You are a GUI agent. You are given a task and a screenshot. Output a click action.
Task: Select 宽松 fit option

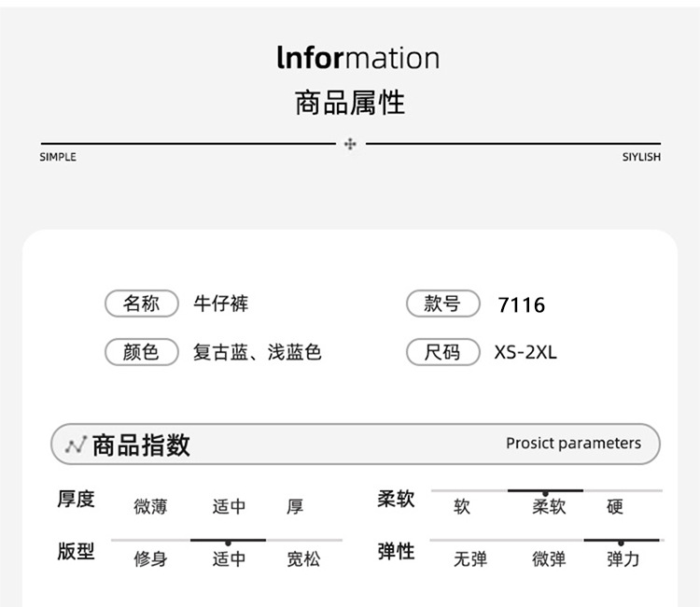[x=303, y=559]
